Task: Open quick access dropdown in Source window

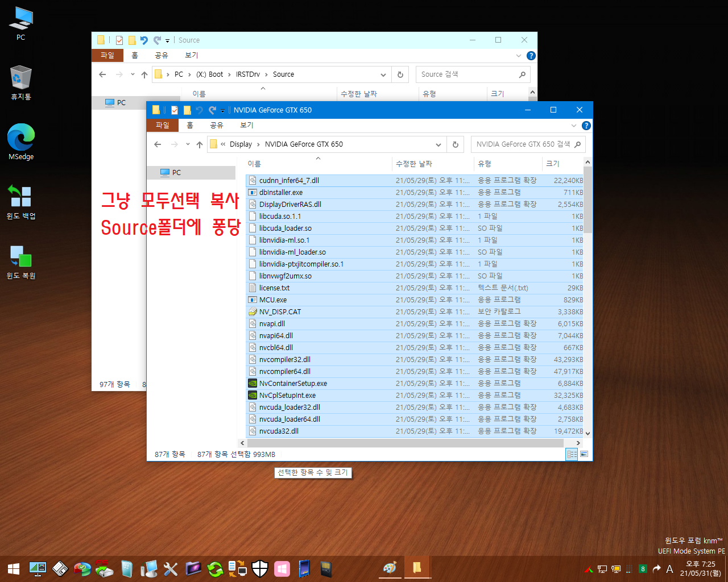Action: click(x=168, y=40)
